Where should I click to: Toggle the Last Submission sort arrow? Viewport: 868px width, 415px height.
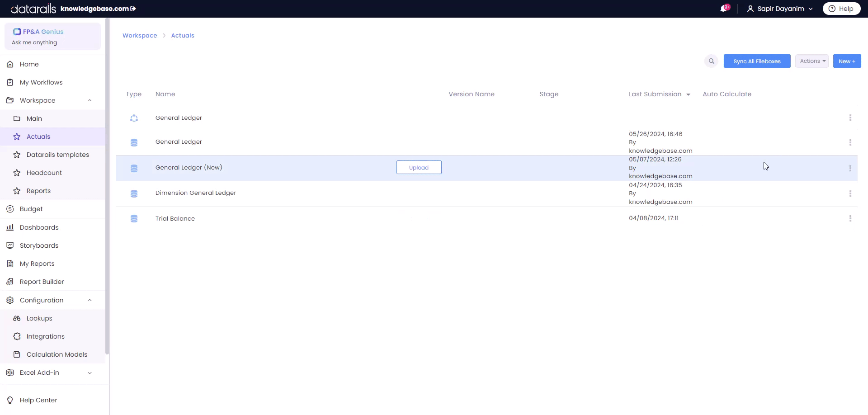click(x=688, y=94)
